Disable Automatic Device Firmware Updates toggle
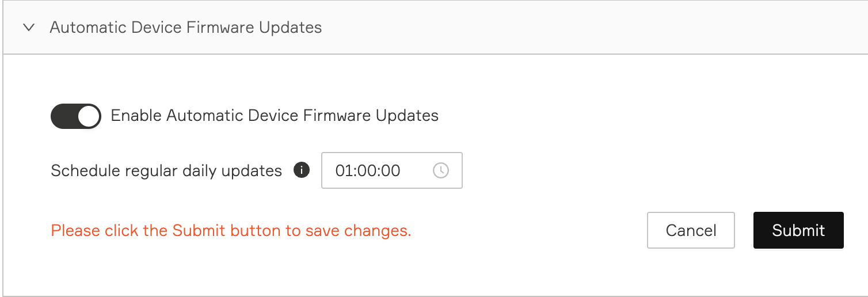Viewport: 868px width, 297px height. tap(75, 116)
